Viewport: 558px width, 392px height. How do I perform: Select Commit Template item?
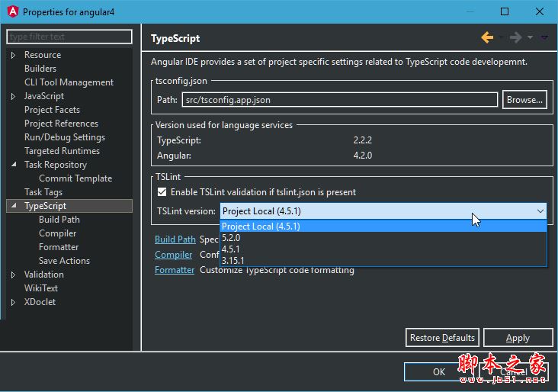point(75,178)
